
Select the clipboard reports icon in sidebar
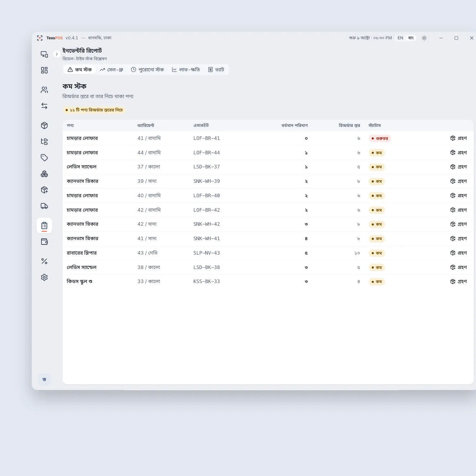click(x=44, y=226)
